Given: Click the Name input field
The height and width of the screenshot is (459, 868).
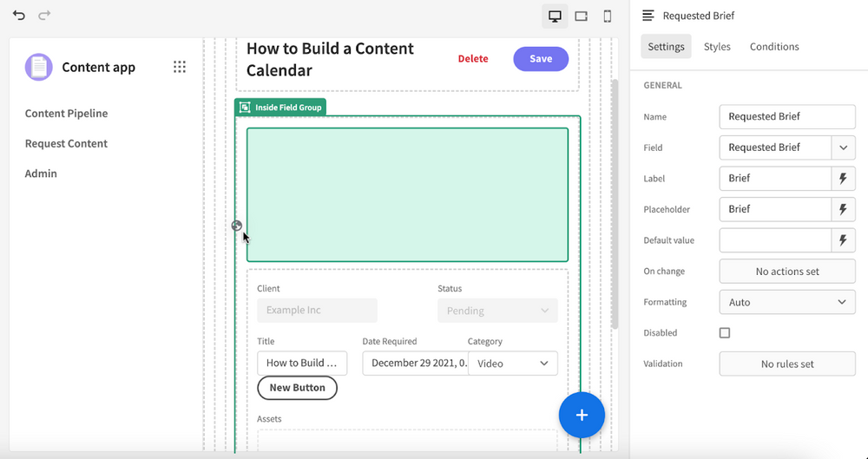Looking at the screenshot, I should click(x=787, y=117).
